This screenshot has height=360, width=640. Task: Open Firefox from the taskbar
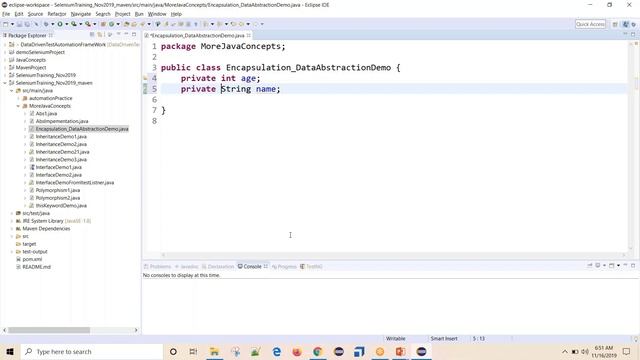[x=297, y=351]
